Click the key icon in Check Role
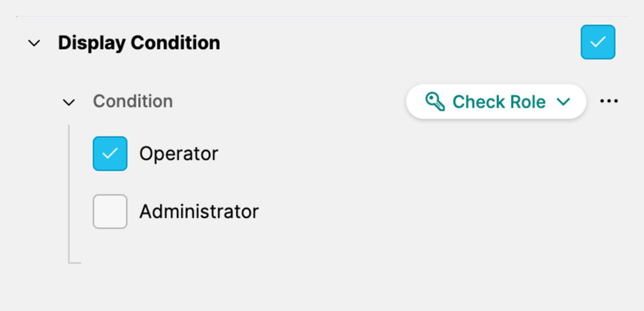This screenshot has width=644, height=311. (435, 102)
